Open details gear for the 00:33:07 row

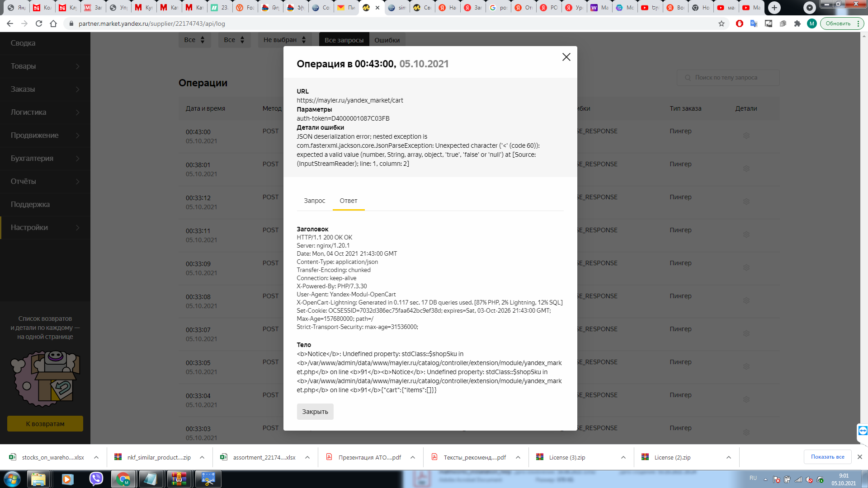point(746,333)
